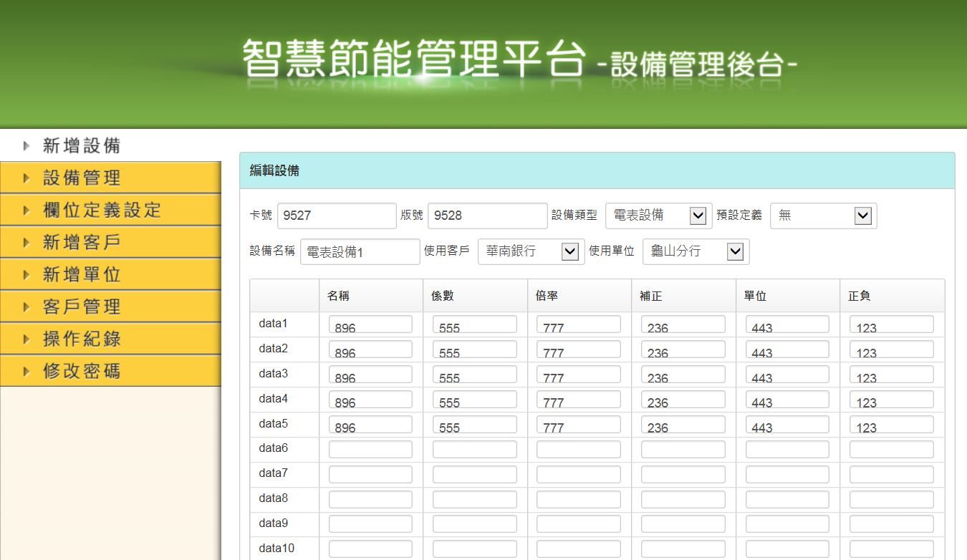Click the empty data8 補正 field

(683, 500)
